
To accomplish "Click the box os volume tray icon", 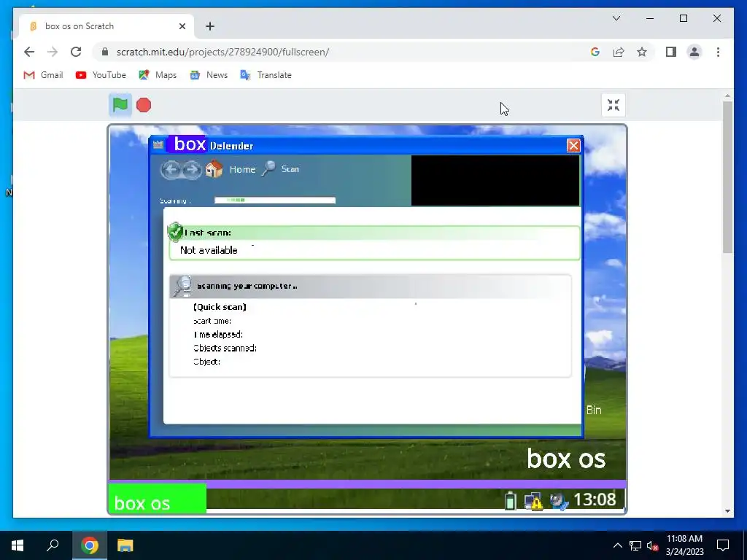I will pos(559,501).
